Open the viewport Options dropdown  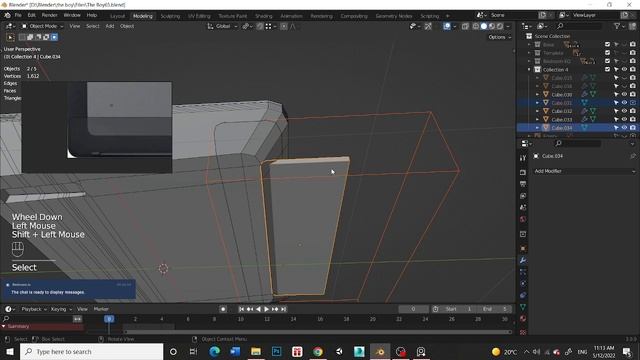click(x=500, y=37)
